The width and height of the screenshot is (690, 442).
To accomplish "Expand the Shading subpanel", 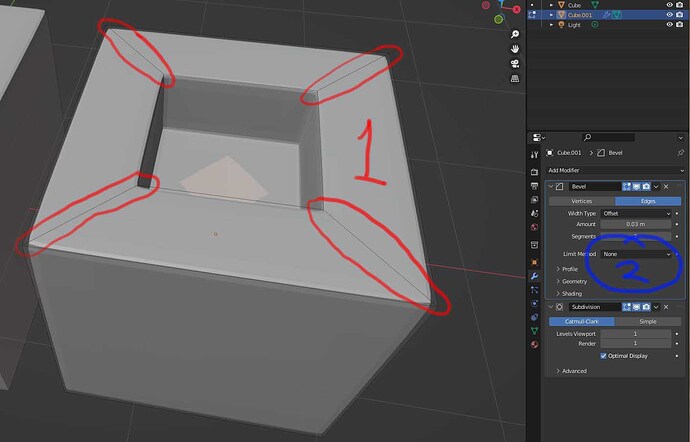I will (x=569, y=294).
